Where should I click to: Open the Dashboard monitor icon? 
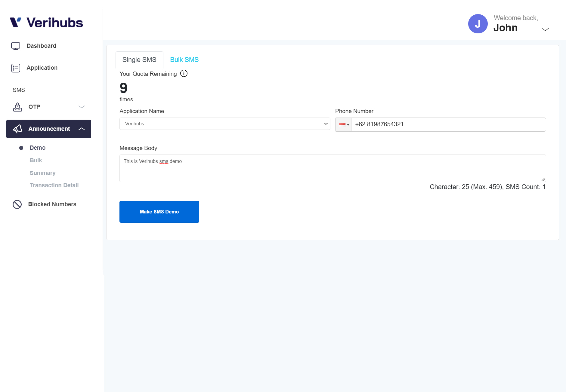pyautogui.click(x=16, y=46)
